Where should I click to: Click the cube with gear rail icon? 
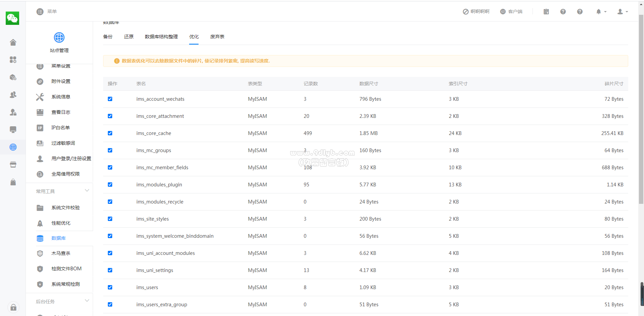(13, 77)
